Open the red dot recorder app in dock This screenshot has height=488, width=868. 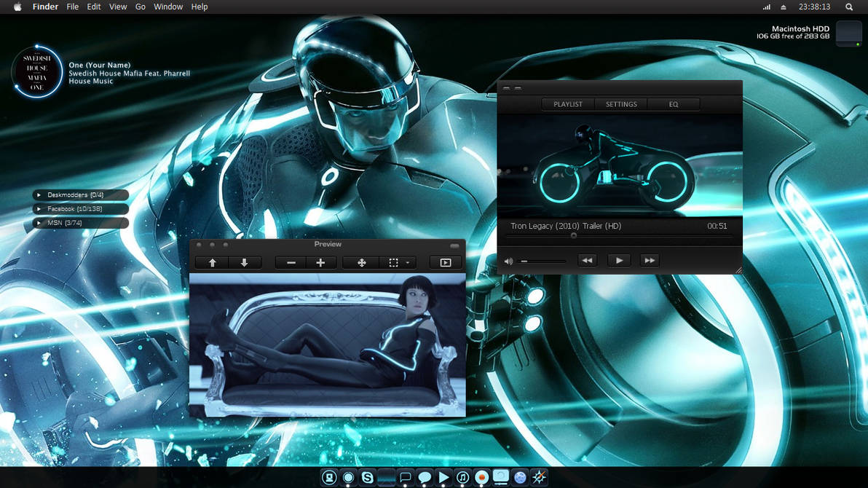[x=481, y=478]
